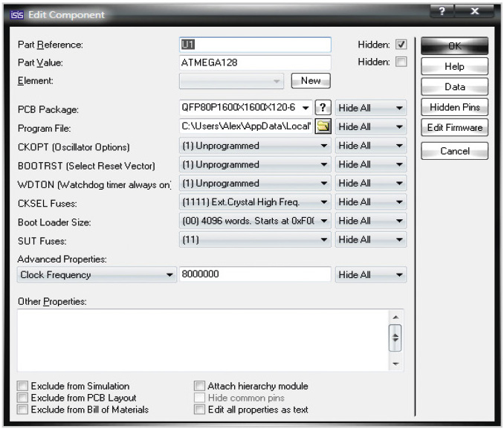Screen dimensions: 504x429
Task: Cancel the Edit Component dialog
Action: [x=454, y=151]
